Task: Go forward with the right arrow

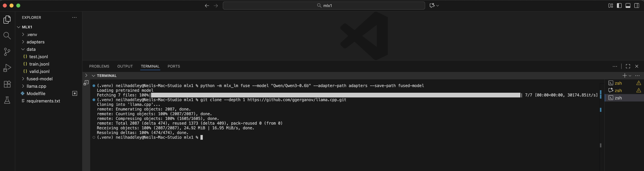Action: pyautogui.click(x=216, y=5)
